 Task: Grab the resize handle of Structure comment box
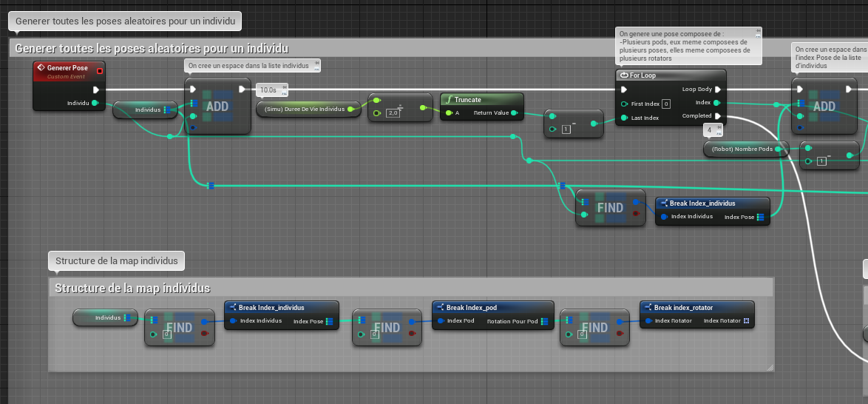[x=769, y=366]
